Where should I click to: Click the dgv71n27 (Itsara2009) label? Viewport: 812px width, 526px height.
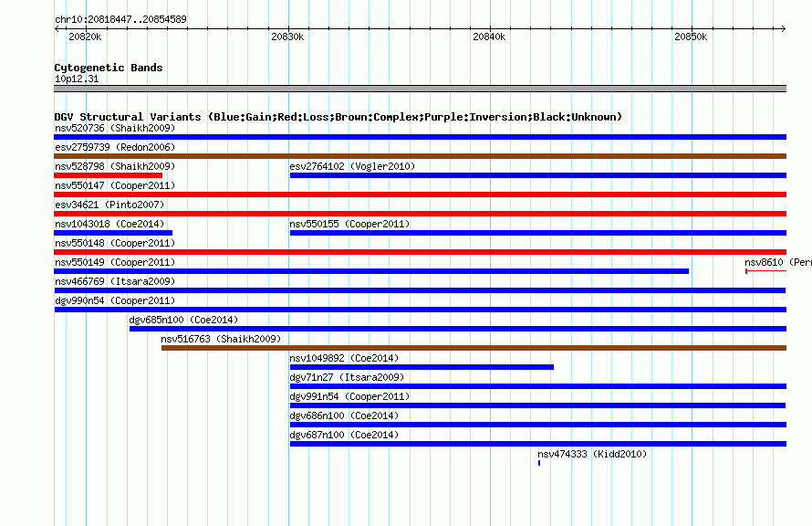coord(347,377)
